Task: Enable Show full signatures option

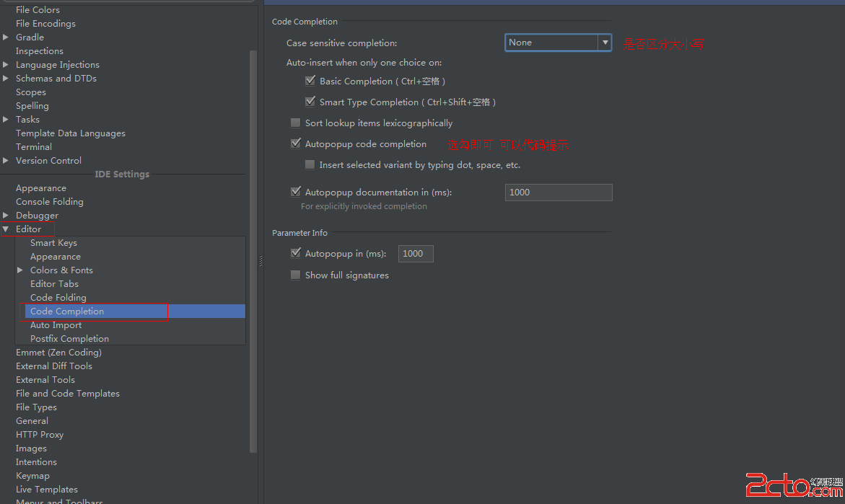Action: click(x=296, y=275)
